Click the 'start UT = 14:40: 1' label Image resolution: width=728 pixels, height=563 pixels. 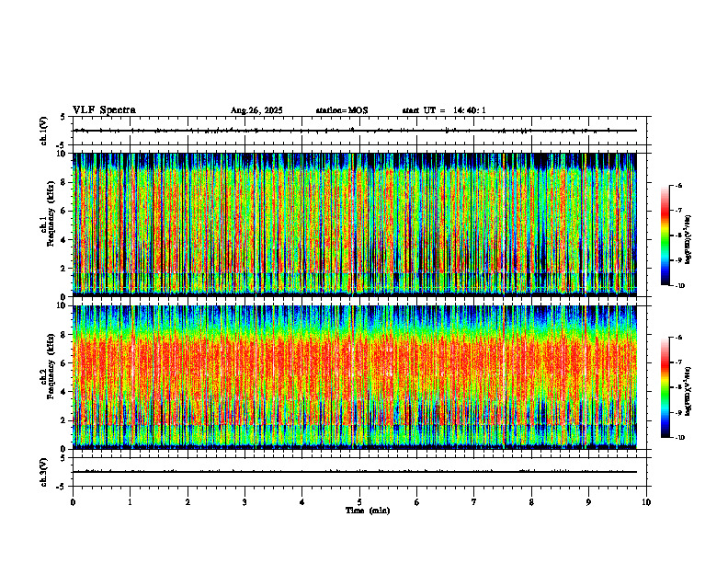444,110
